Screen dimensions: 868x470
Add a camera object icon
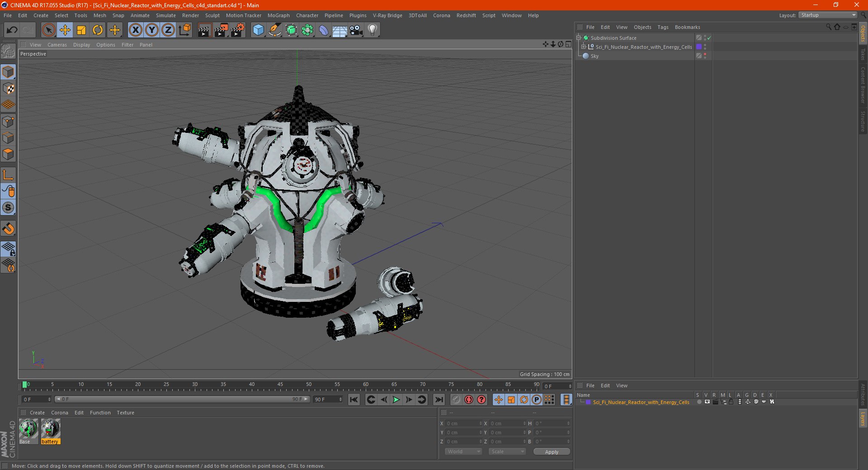coord(356,30)
